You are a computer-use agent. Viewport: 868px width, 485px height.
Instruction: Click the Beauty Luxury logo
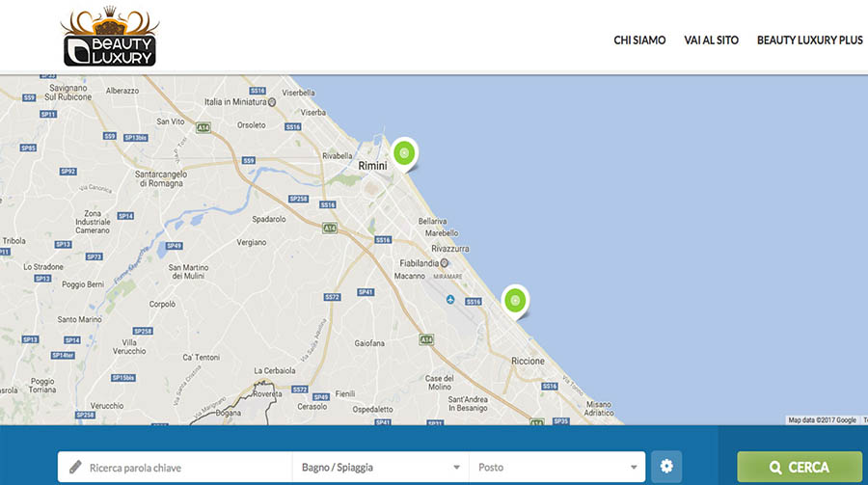pos(110,37)
